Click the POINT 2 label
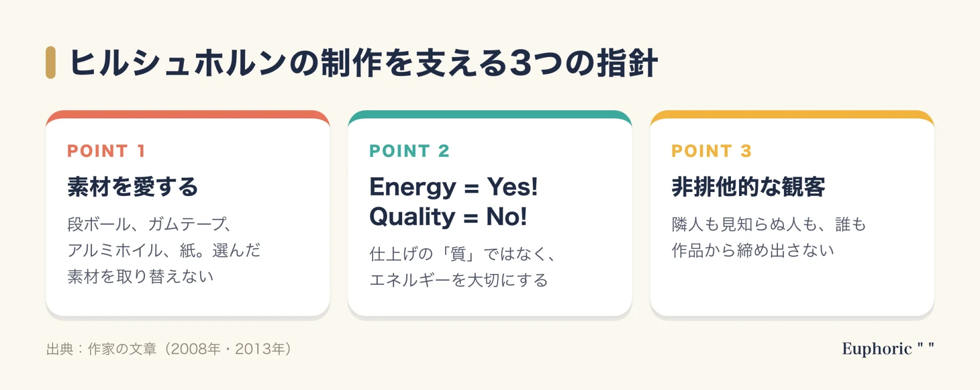The image size is (980, 390). coord(409,151)
